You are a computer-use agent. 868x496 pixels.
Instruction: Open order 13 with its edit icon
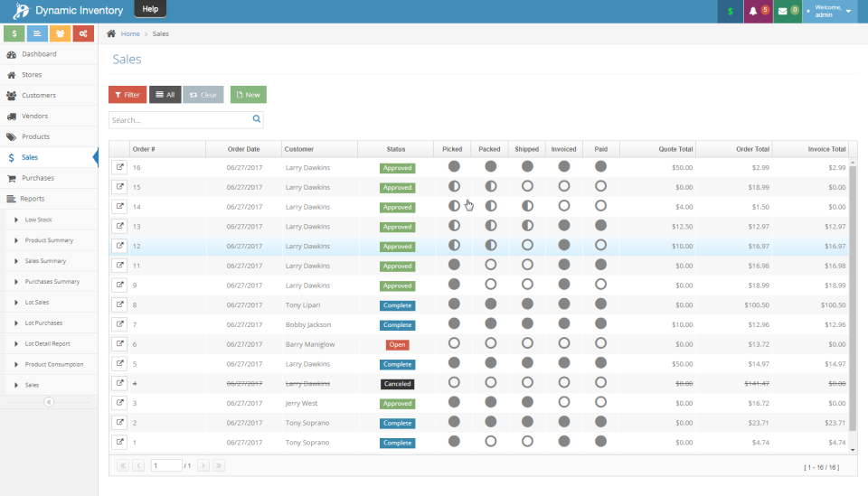click(119, 226)
